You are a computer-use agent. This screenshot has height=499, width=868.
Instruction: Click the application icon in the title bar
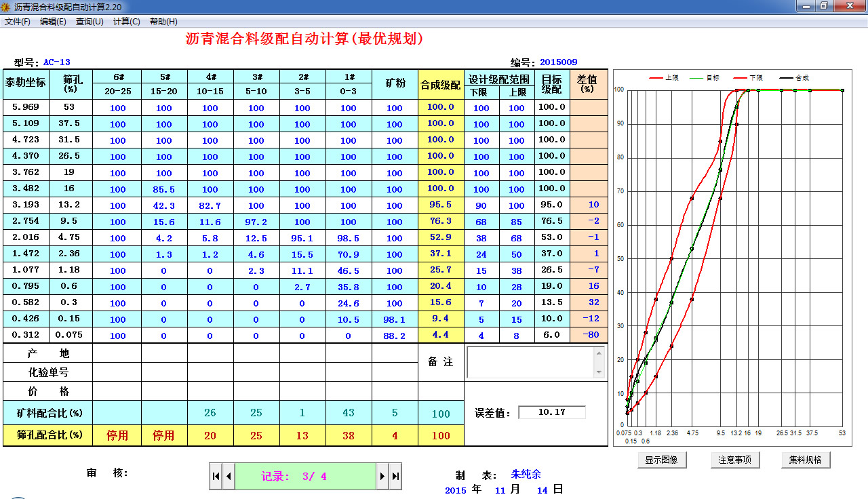6,6
